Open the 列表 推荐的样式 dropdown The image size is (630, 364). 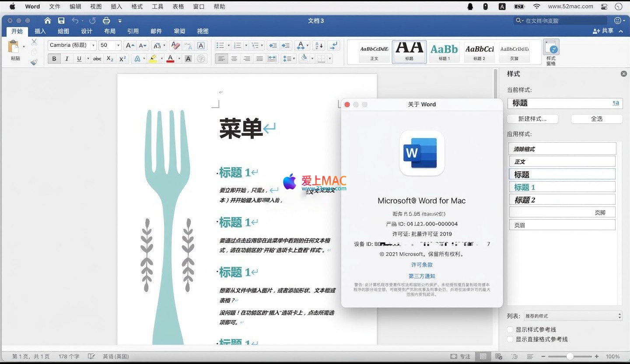coord(573,316)
